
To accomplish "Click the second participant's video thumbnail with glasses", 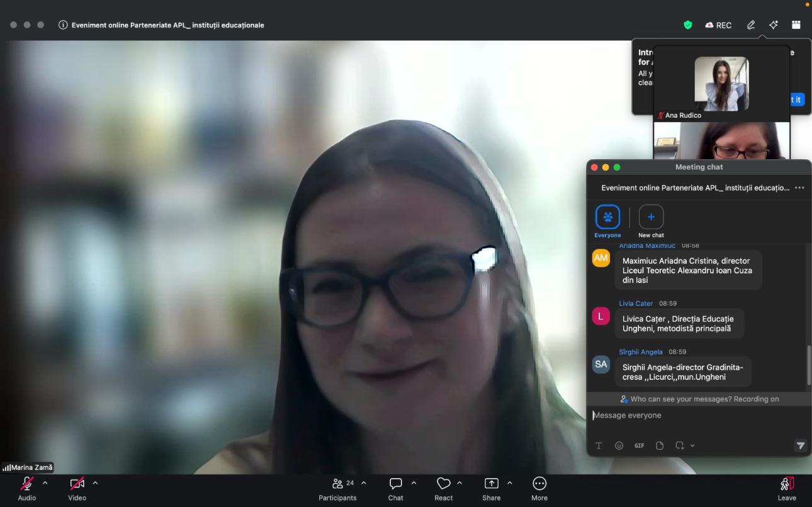I will click(721, 141).
